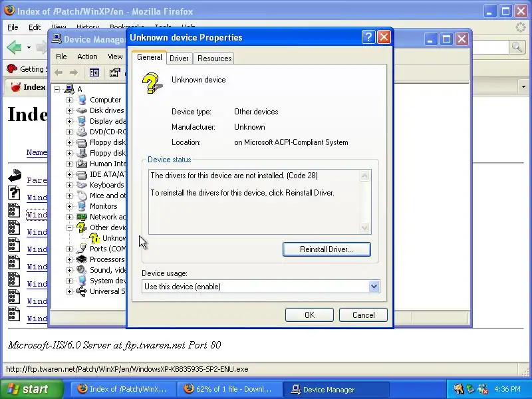Viewport: 532px width, 399px height.
Task: Select the Computer device category icon
Action: [x=82, y=100]
